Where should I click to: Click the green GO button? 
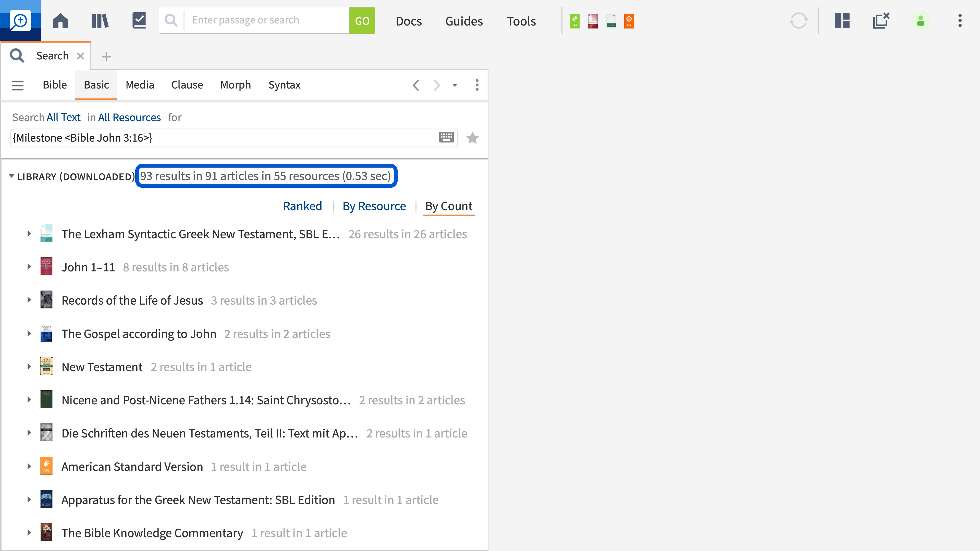[362, 20]
